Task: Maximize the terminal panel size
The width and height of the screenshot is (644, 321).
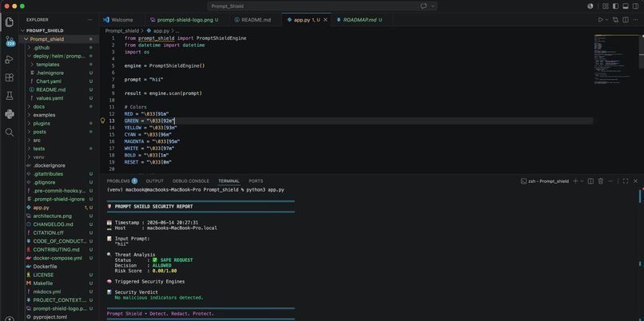Action: [x=626, y=181]
